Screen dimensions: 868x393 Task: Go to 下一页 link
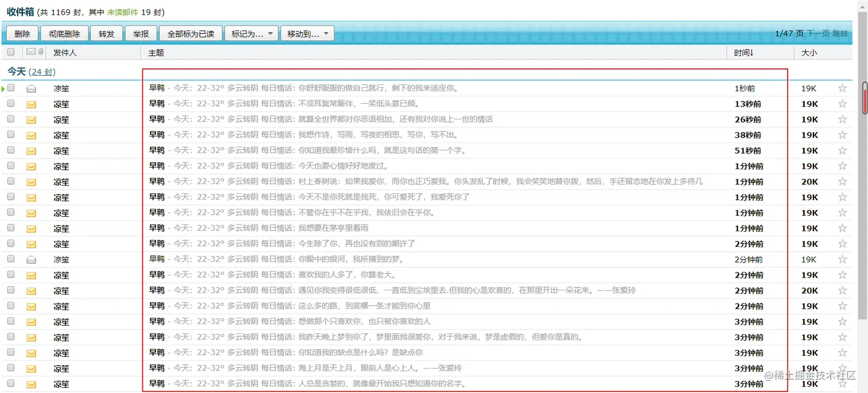[x=818, y=33]
